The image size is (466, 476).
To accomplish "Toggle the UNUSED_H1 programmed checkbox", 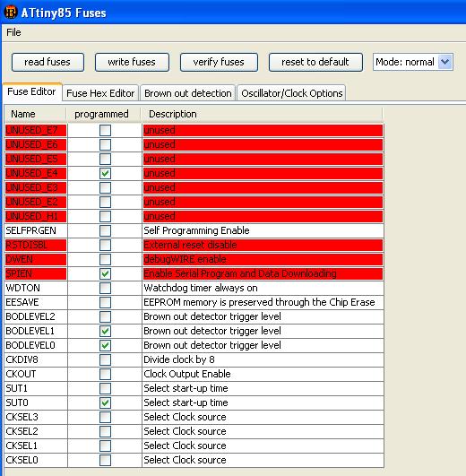I will click(x=105, y=216).
